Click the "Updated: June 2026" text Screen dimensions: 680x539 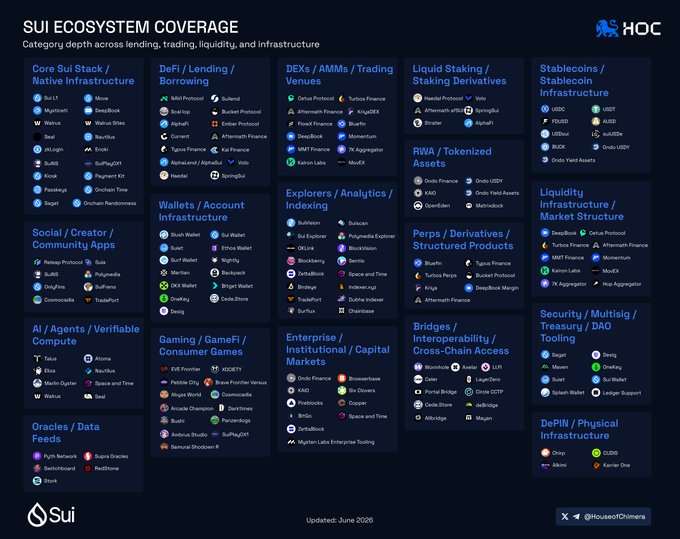[x=340, y=520]
